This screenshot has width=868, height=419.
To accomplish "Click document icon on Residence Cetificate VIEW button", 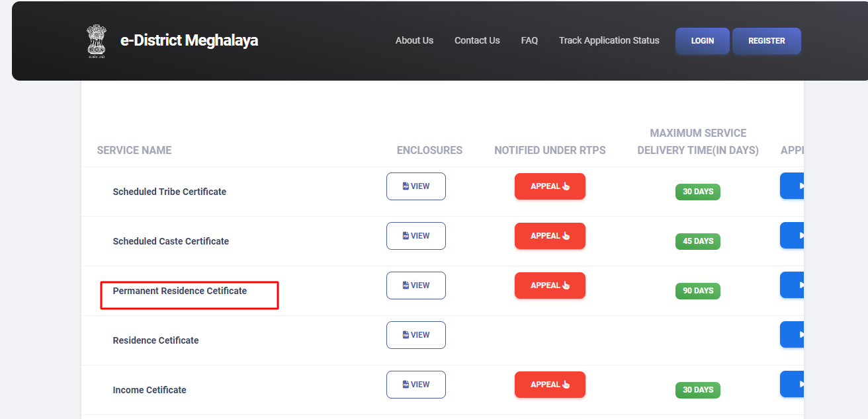I will tap(404, 334).
